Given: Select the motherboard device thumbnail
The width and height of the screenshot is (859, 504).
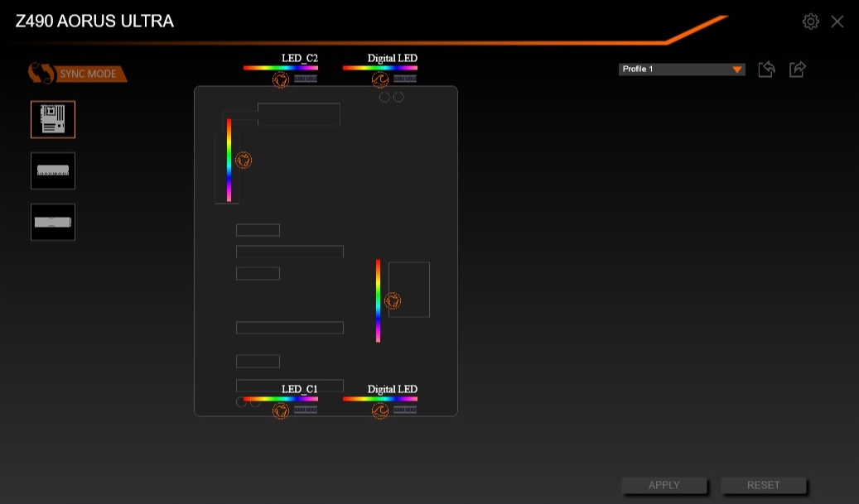Looking at the screenshot, I should [53, 119].
